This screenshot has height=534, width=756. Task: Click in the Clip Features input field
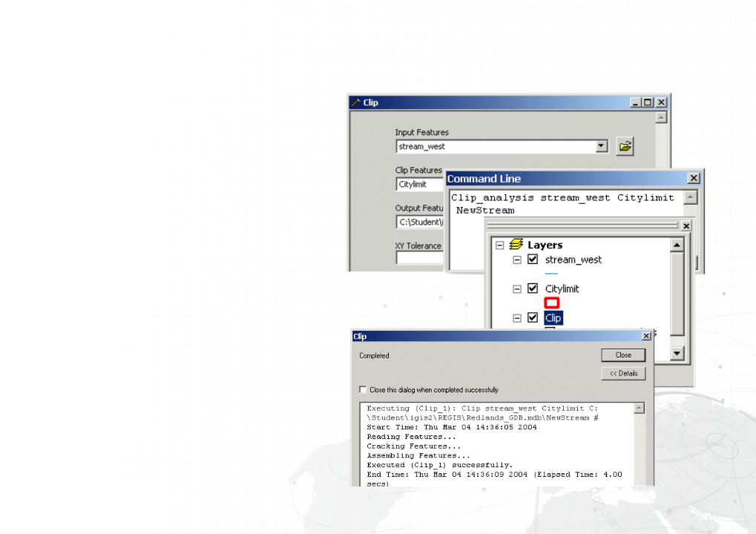421,184
